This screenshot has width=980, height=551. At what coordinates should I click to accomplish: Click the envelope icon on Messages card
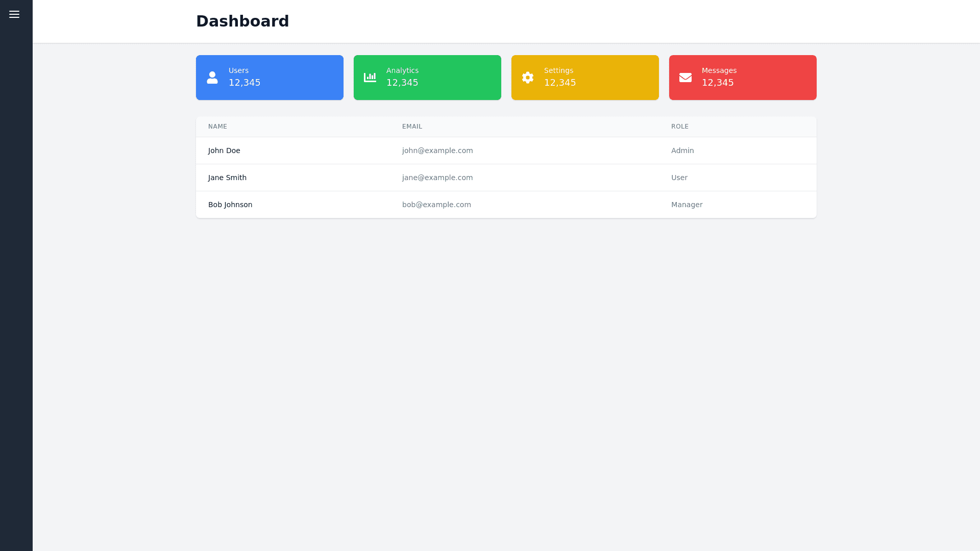(685, 78)
